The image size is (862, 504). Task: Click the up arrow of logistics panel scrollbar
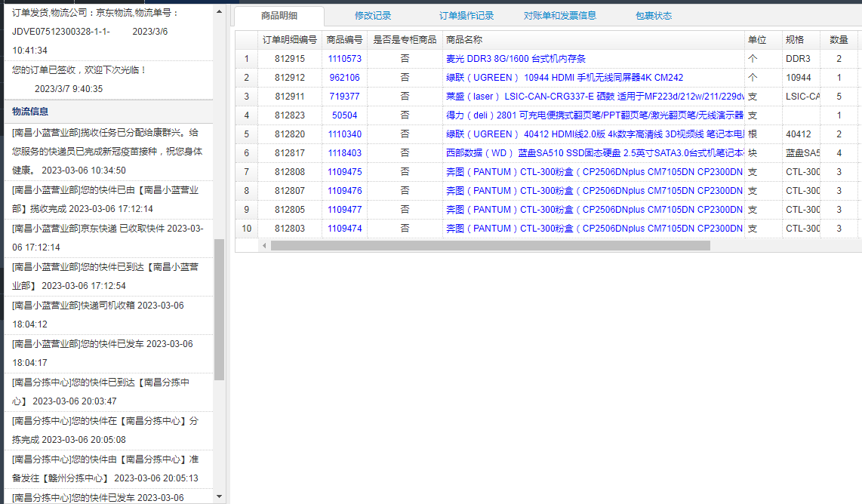point(220,11)
